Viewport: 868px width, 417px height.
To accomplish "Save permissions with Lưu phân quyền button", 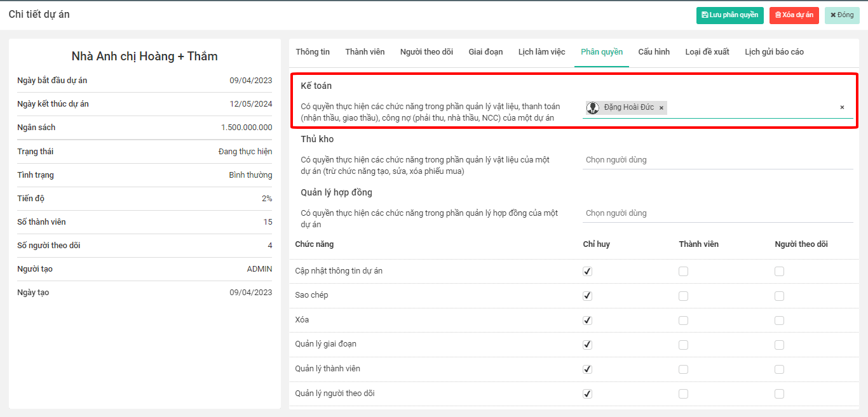I will [x=729, y=15].
